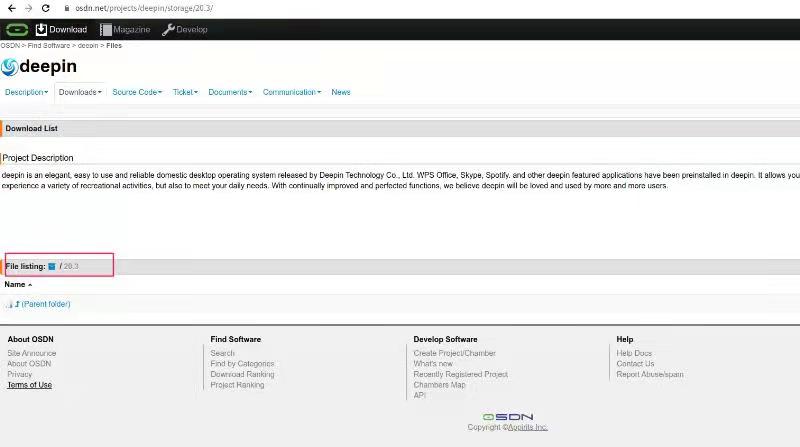Click deepin breadcrumb link

click(88, 45)
